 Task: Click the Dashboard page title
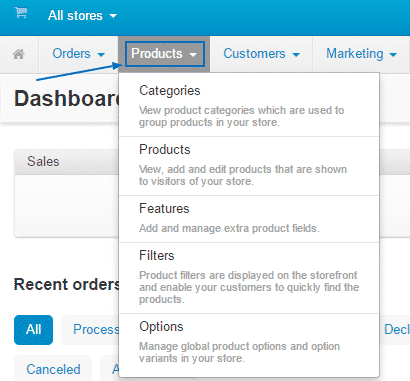coord(66,99)
